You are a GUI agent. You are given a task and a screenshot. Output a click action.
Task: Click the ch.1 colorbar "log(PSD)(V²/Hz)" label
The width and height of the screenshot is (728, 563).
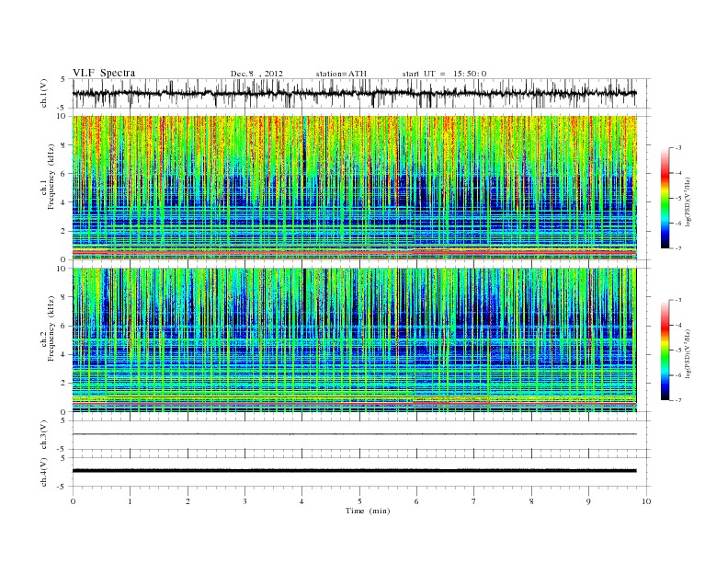688,202
